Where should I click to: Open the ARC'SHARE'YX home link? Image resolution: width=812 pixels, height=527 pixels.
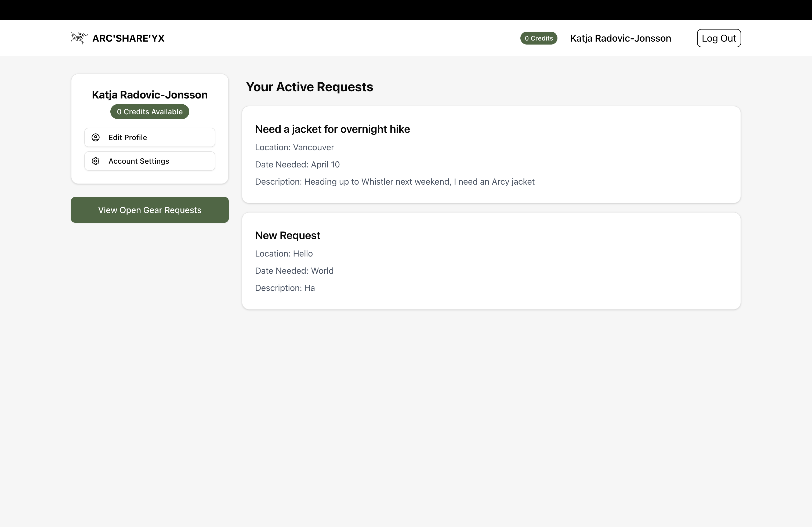[x=128, y=38]
